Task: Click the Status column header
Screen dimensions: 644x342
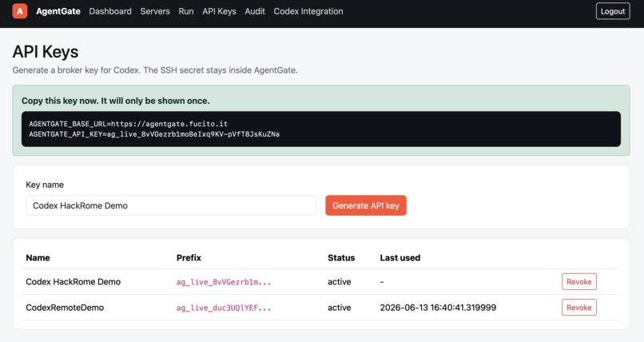Action: point(341,258)
